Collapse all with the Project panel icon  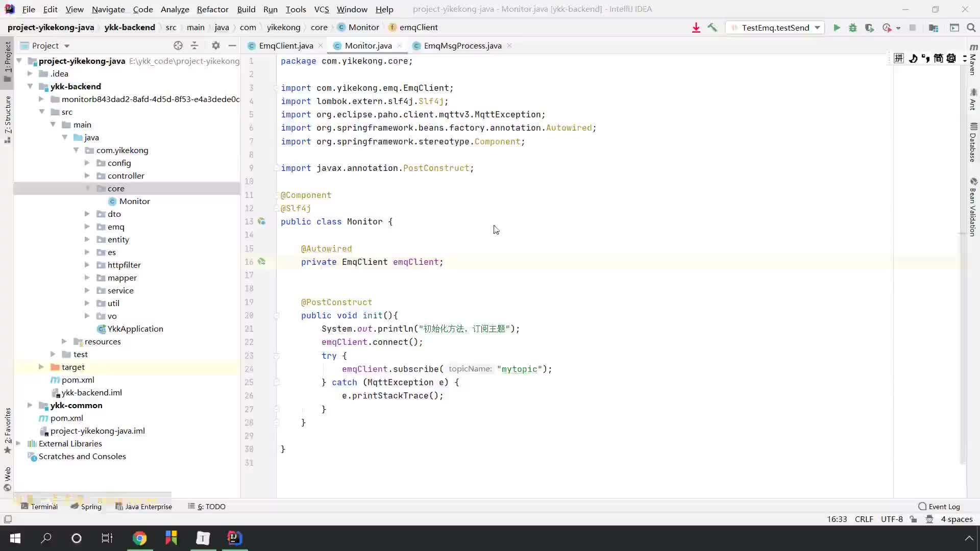pyautogui.click(x=194, y=45)
